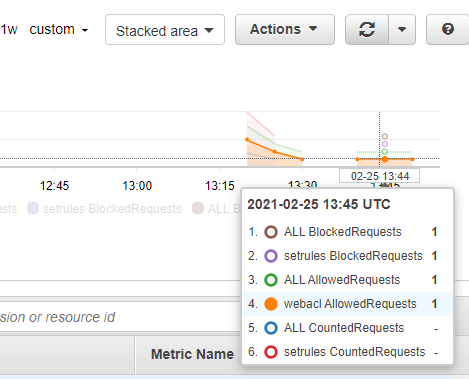469x379 pixels.
Task: Click the ALL AllowedRequests green circle icon
Action: point(271,280)
